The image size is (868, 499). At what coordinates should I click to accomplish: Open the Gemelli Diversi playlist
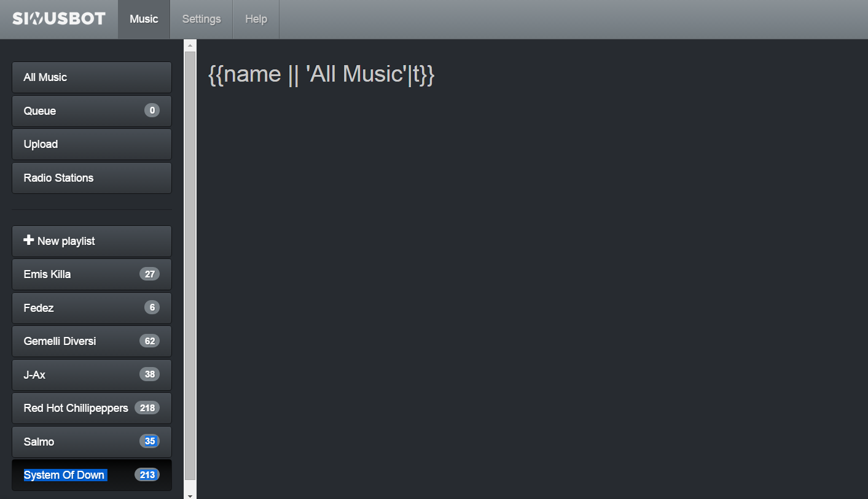[x=92, y=341]
